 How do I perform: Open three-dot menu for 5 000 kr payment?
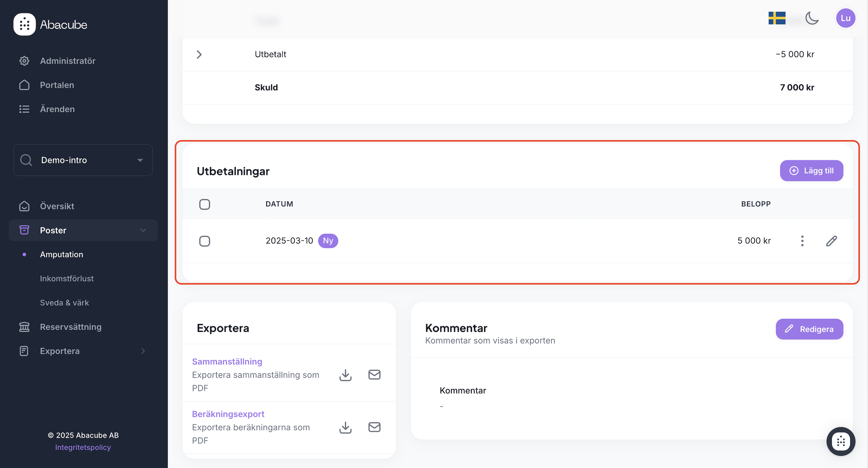tap(802, 241)
